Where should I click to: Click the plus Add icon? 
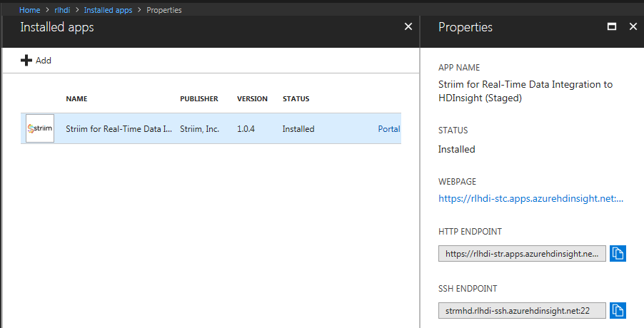[x=26, y=61]
